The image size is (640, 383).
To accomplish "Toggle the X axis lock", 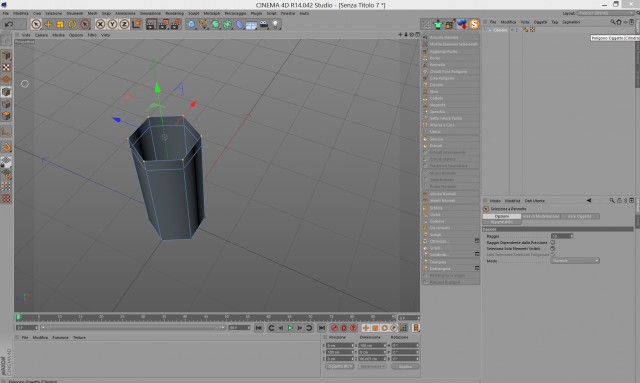I will 100,24.
